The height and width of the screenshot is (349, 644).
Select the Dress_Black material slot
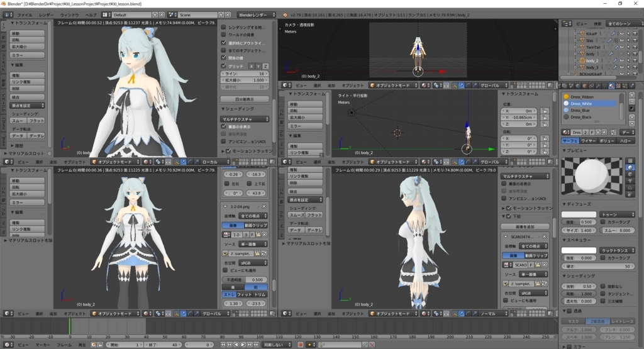[x=589, y=117]
